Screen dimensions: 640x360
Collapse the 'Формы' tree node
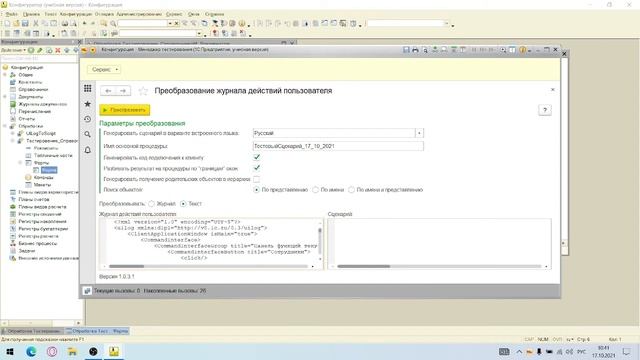[20, 163]
